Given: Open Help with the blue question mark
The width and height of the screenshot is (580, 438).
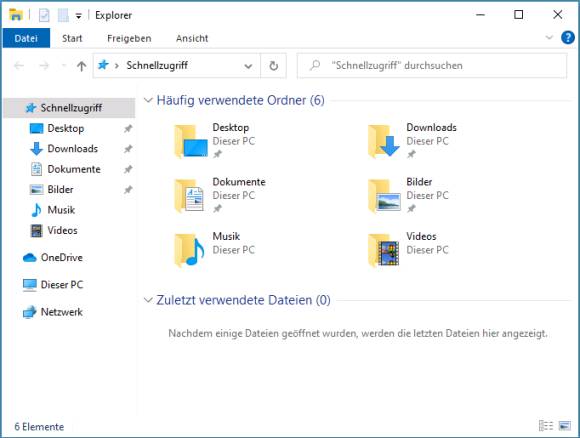Looking at the screenshot, I should click(x=568, y=37).
